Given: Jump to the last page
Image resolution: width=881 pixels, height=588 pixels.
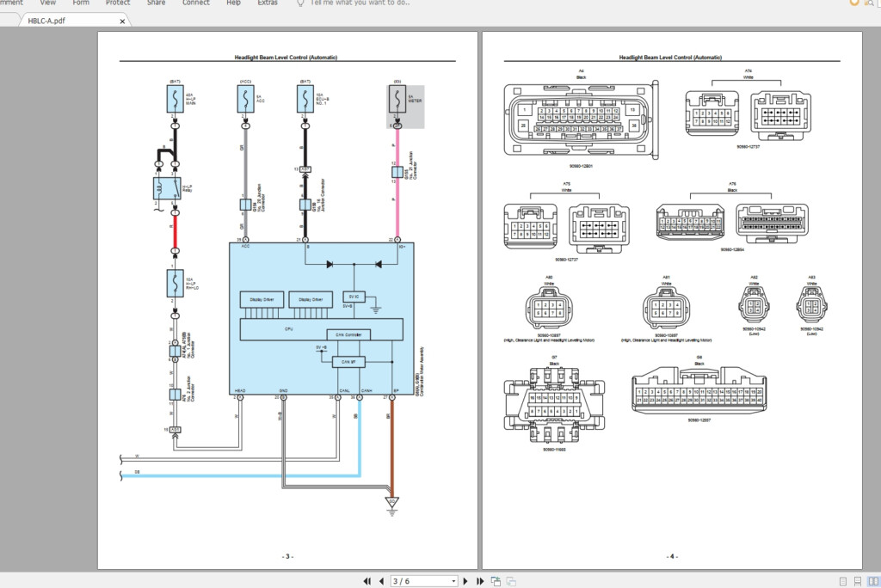Looking at the screenshot, I should [x=480, y=581].
